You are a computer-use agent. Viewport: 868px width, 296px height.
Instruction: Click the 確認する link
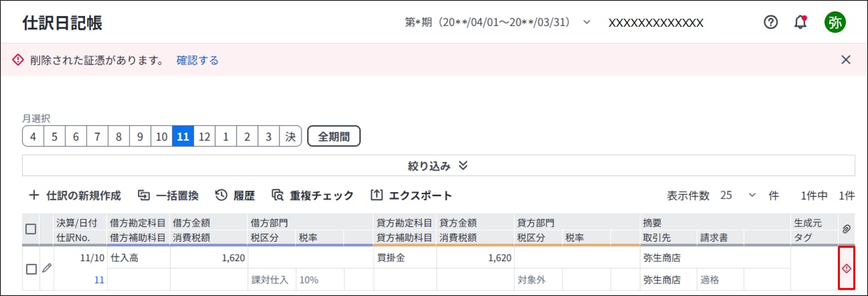(x=197, y=60)
